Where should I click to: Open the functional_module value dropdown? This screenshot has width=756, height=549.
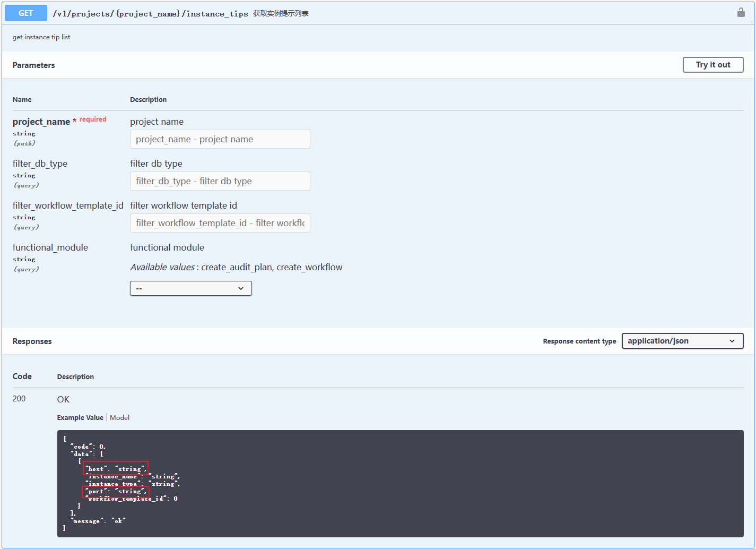coord(190,288)
